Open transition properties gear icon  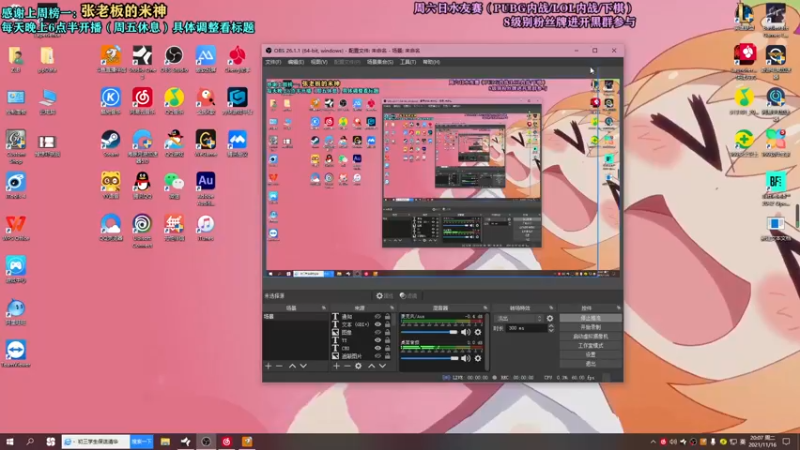click(x=550, y=318)
